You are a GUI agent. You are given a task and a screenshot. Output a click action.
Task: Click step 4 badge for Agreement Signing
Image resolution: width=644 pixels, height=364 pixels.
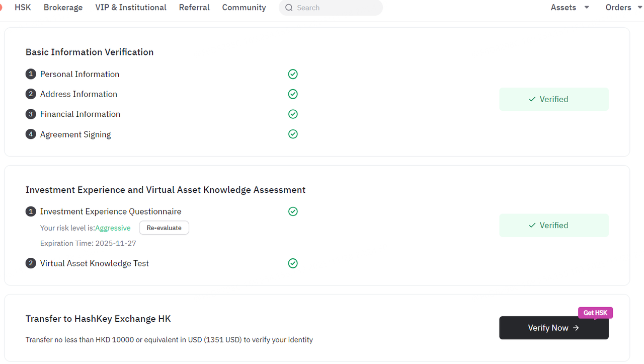coord(31,134)
